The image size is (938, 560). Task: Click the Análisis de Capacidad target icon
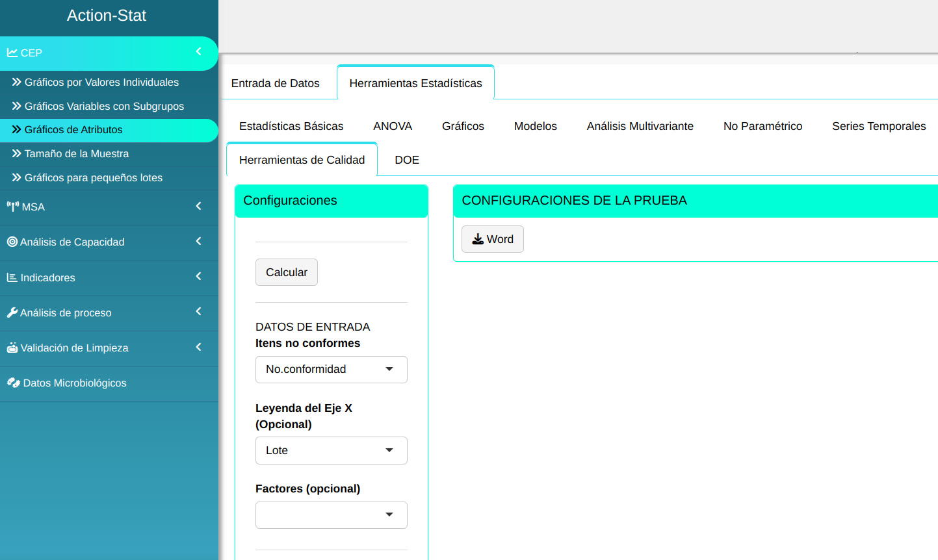(x=12, y=242)
